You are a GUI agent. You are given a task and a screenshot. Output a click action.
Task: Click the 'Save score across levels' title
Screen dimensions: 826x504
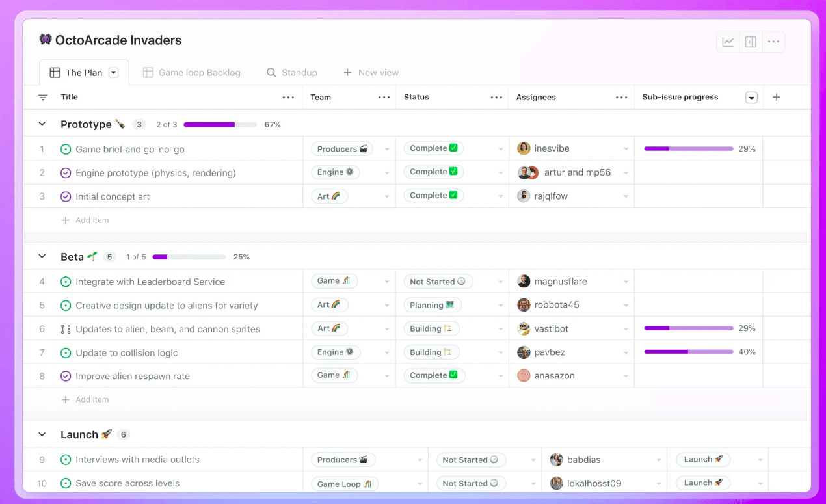click(x=127, y=484)
